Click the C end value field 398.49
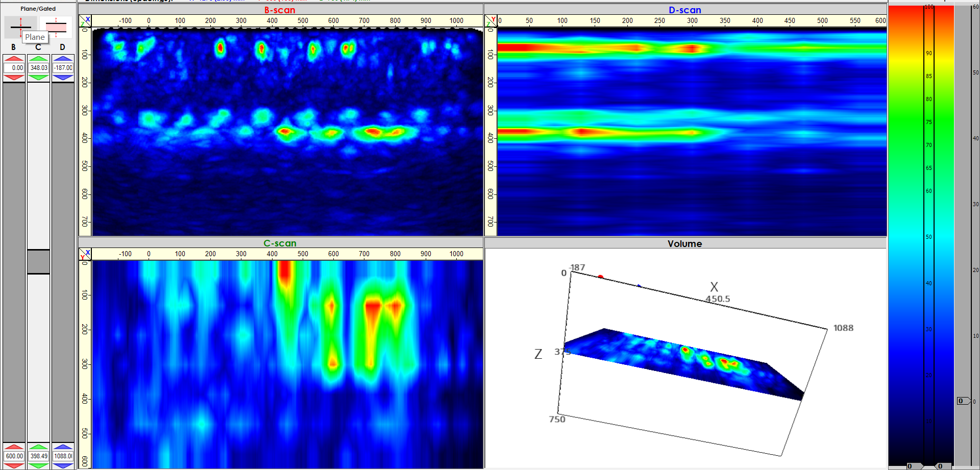 point(38,456)
